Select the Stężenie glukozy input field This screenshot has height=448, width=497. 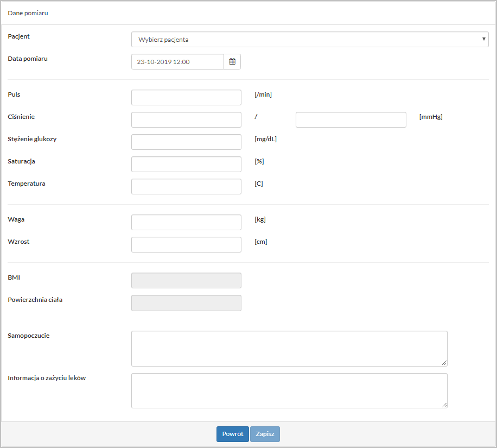pyautogui.click(x=186, y=142)
